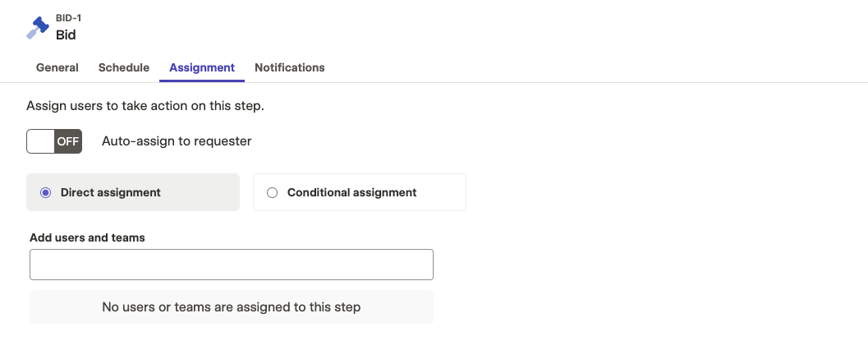Select the Assignment tab
Viewport: 868px width, 364px height.
pyautogui.click(x=202, y=67)
